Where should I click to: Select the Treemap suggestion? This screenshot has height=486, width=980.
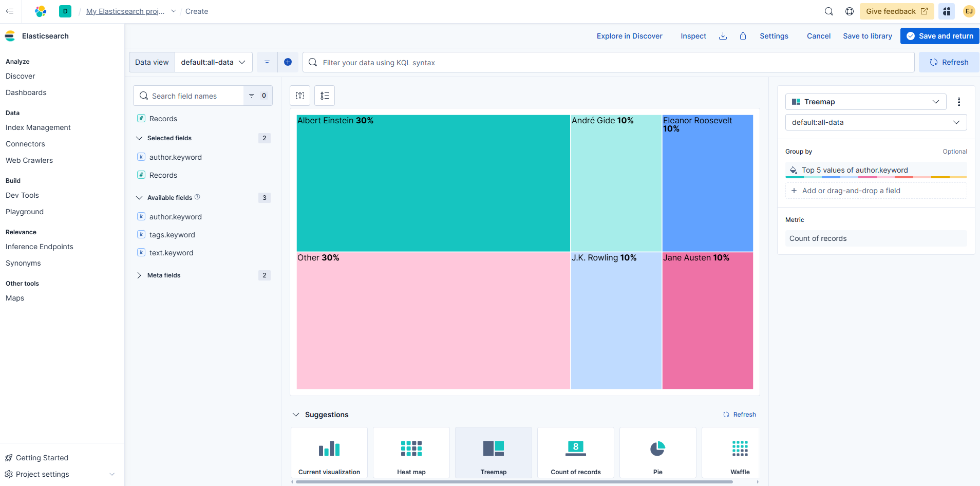coord(494,453)
